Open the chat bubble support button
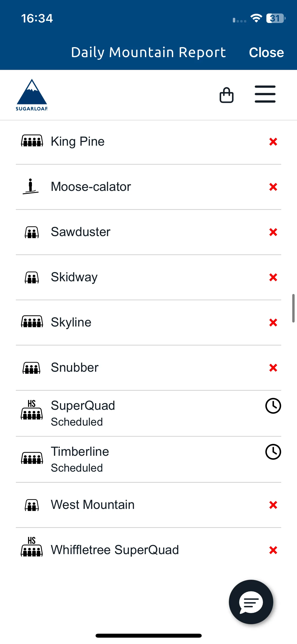The height and width of the screenshot is (644, 297). click(x=251, y=602)
